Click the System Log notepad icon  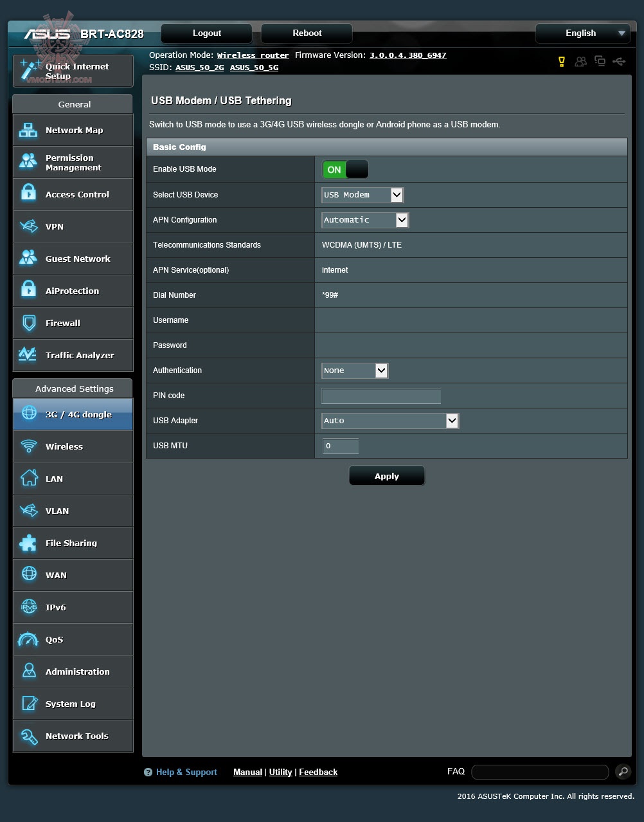29,704
